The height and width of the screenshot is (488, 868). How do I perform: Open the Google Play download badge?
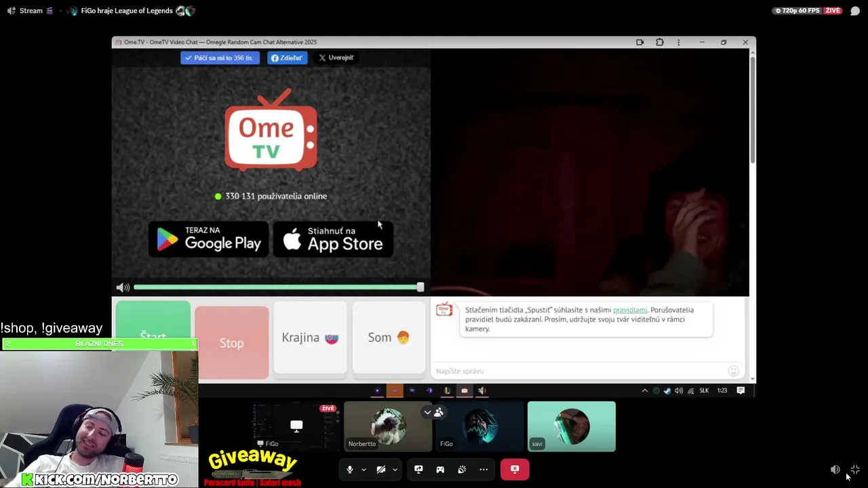[209, 239]
